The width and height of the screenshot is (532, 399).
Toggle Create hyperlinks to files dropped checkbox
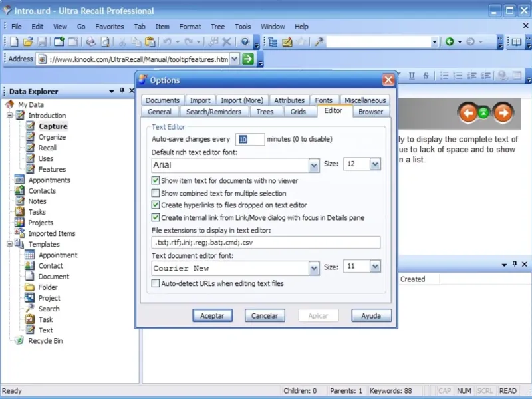pos(156,205)
